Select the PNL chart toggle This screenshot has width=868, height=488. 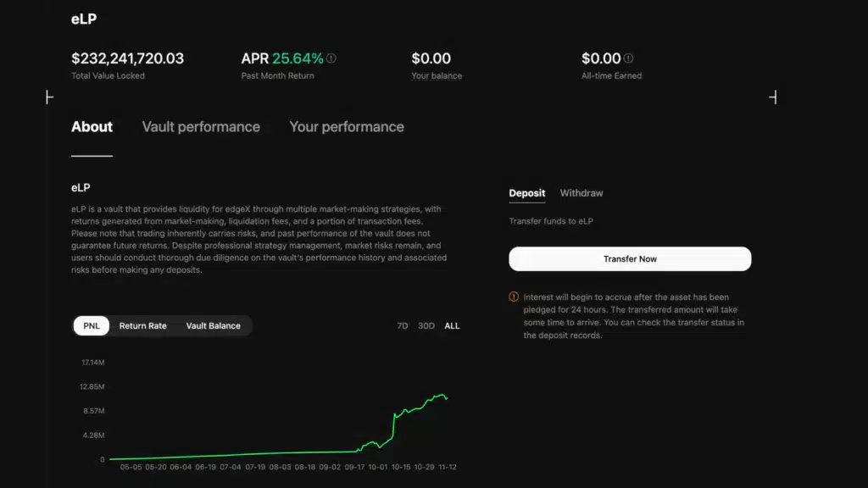pyautogui.click(x=91, y=325)
